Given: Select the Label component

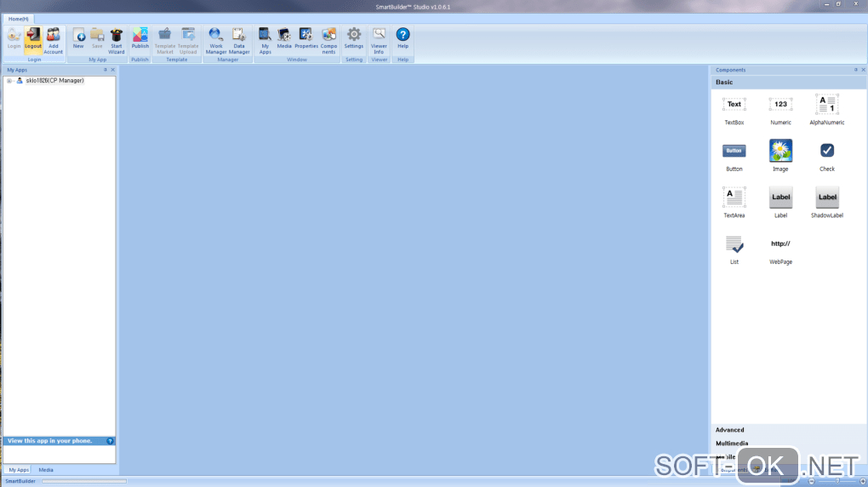Looking at the screenshot, I should pyautogui.click(x=780, y=203).
